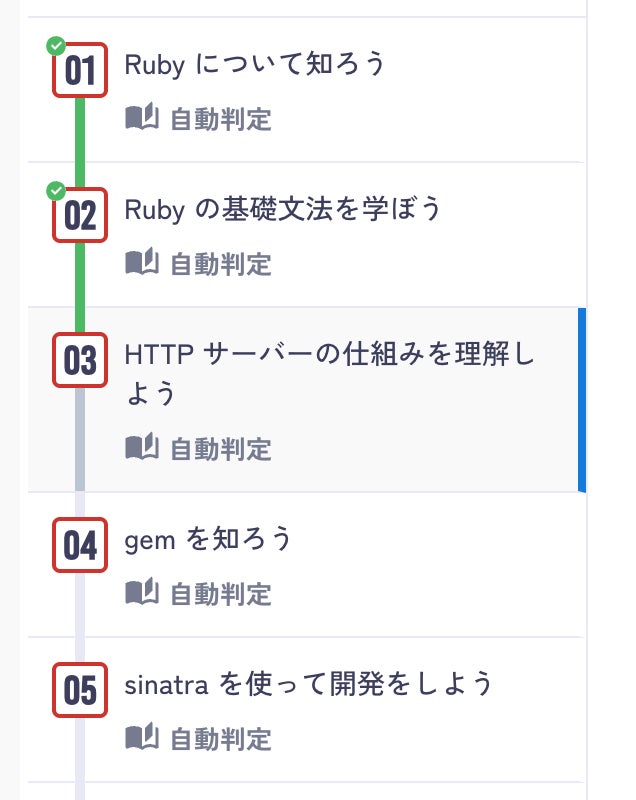Click the green checkmark on lesson 02

coord(56,190)
